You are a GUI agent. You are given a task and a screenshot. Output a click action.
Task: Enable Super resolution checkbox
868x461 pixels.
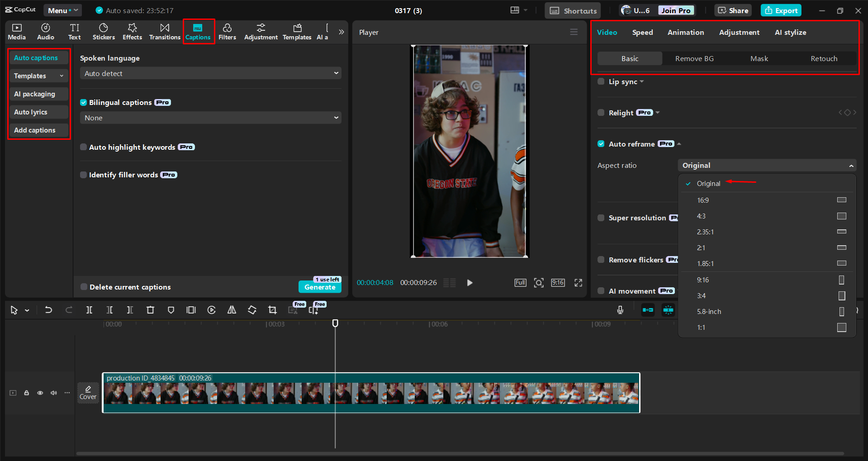click(601, 218)
